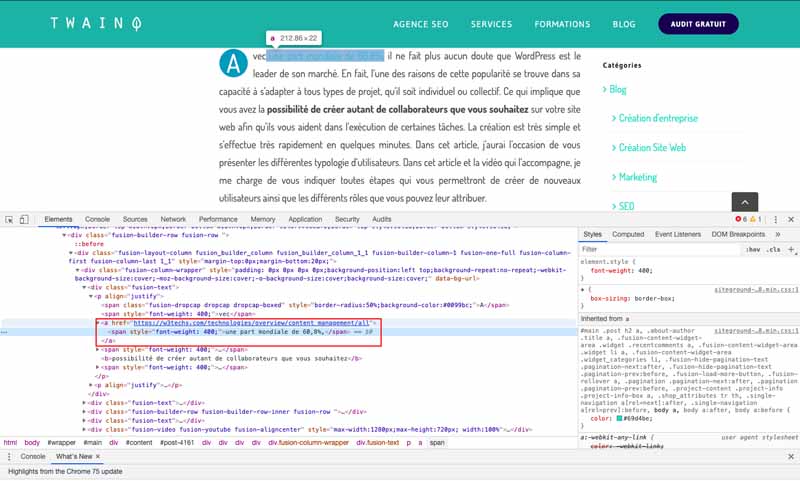Viewport: 800px width, 481px height.
Task: Click the #69d4bc color swatch
Action: [619, 418]
